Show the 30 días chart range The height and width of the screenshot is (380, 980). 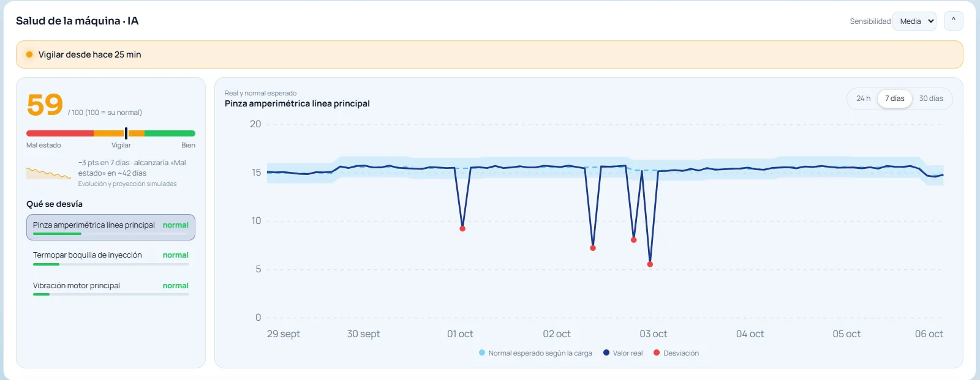coord(931,99)
